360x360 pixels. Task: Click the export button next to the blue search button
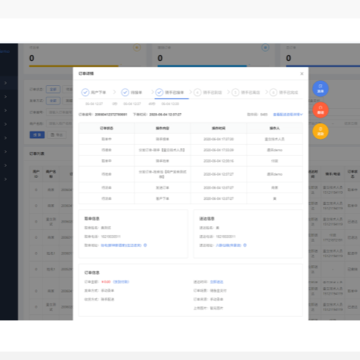[x=56, y=135]
